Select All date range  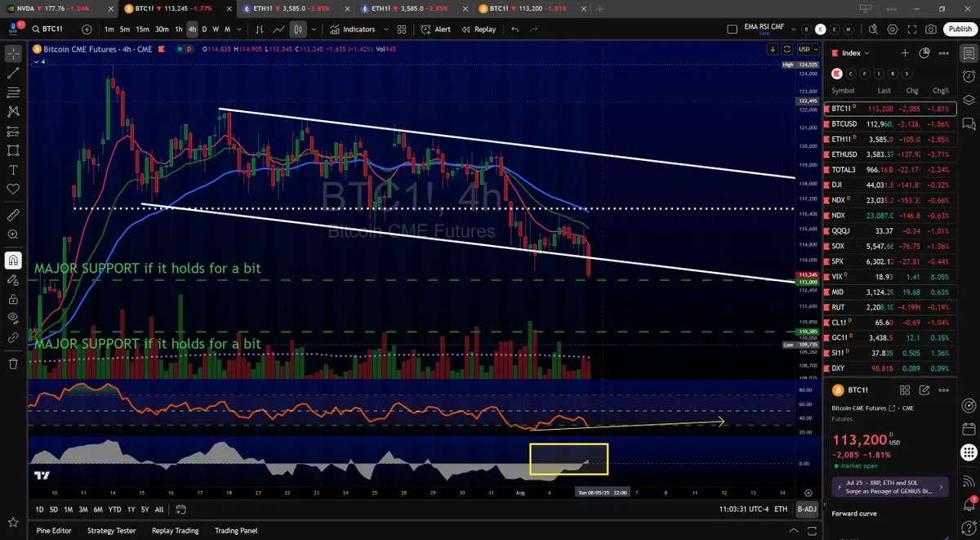[x=159, y=510]
